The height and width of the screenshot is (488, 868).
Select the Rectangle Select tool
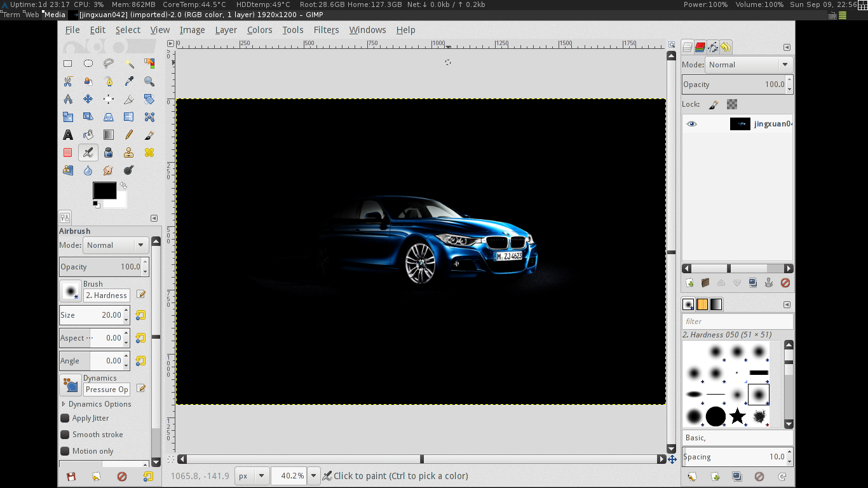pos(68,64)
